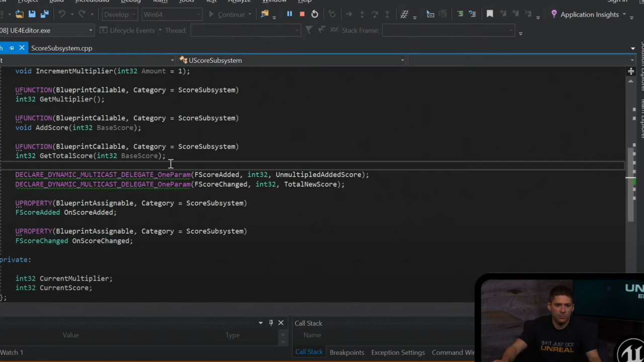The height and width of the screenshot is (362, 644).
Task: Step Out of the current function
Action: pyautogui.click(x=387, y=14)
